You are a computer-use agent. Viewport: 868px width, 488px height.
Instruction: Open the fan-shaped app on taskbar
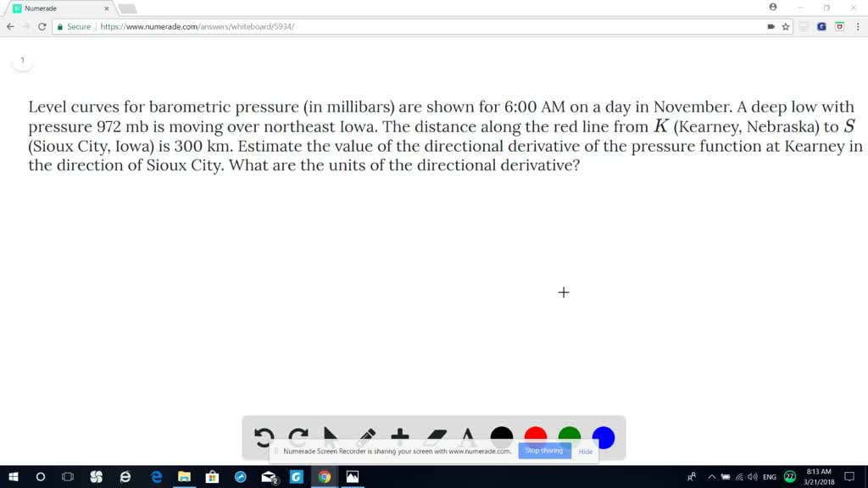click(97, 476)
